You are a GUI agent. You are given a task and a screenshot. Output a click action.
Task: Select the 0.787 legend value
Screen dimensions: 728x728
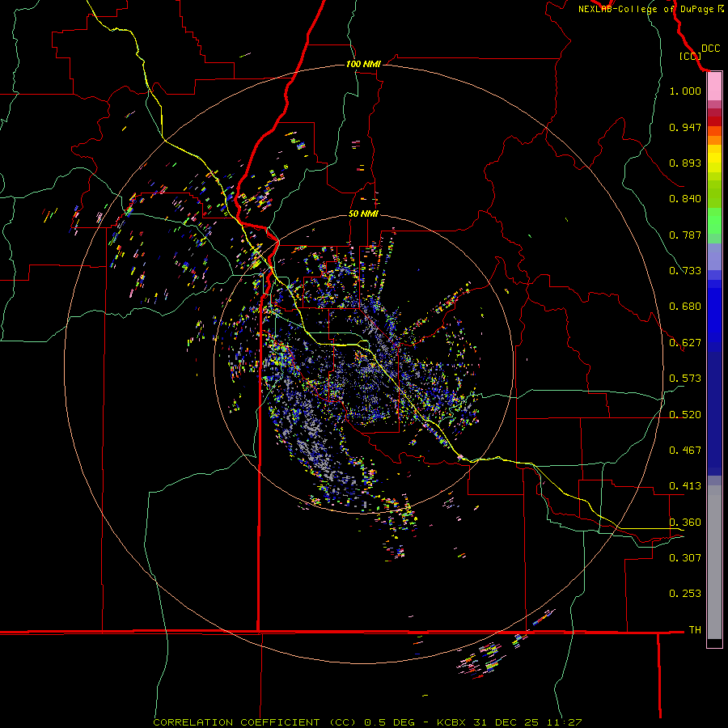(x=685, y=235)
